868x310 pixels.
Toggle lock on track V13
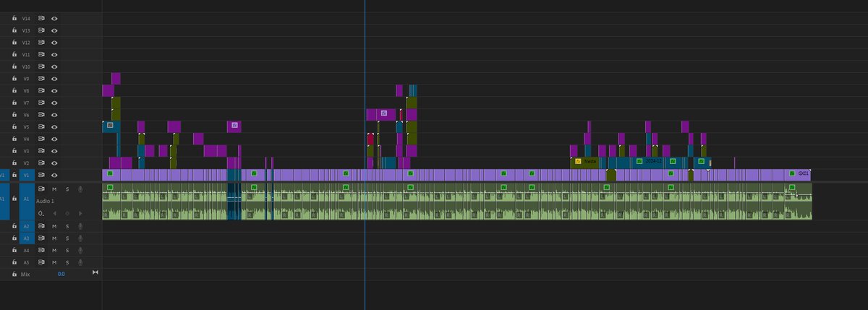[x=14, y=30]
